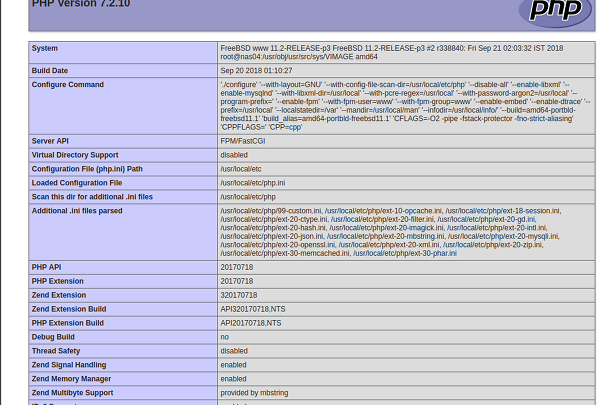
Task: Click the PHP Extension row label
Action: click(57, 281)
